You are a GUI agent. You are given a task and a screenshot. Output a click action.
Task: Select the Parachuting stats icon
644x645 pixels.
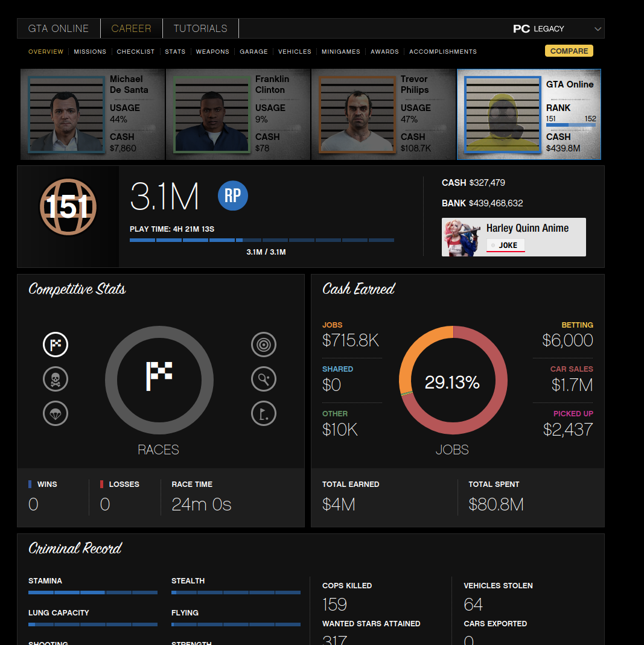click(56, 414)
